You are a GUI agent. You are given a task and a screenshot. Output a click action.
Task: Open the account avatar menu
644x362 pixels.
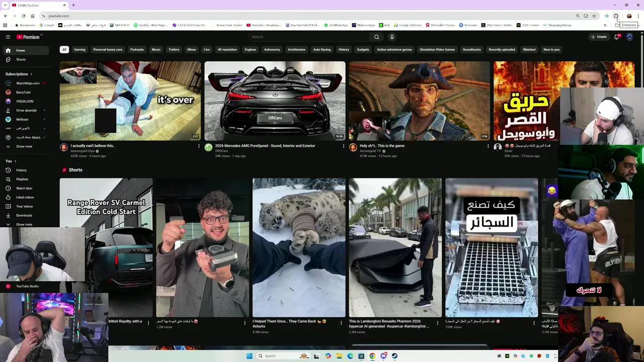point(629,37)
